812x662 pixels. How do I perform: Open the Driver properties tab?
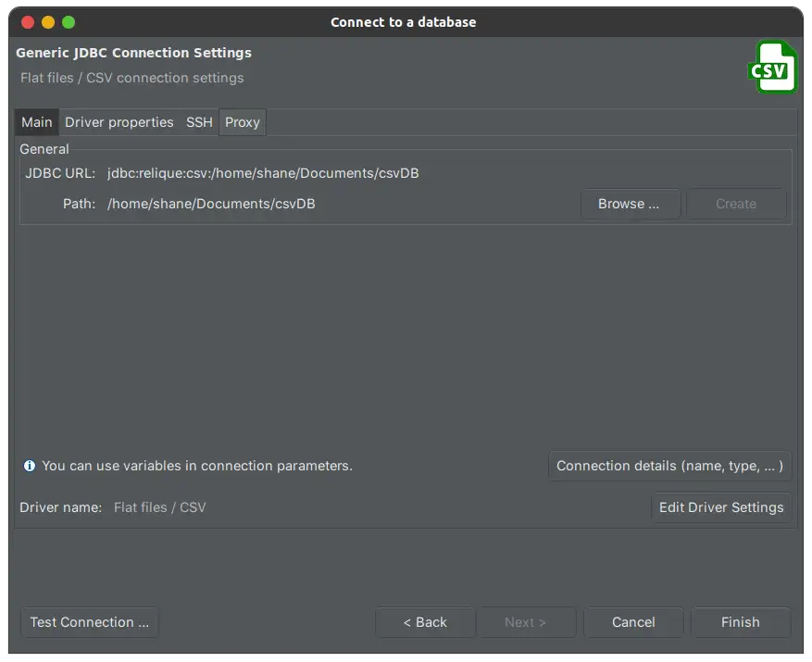[119, 122]
